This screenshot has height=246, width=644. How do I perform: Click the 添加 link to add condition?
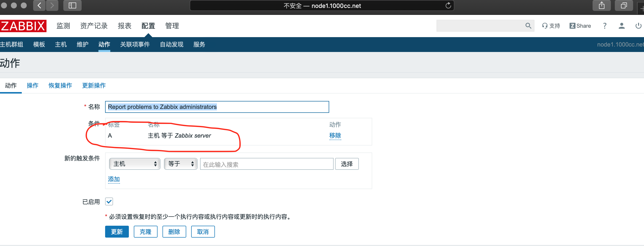click(x=114, y=179)
